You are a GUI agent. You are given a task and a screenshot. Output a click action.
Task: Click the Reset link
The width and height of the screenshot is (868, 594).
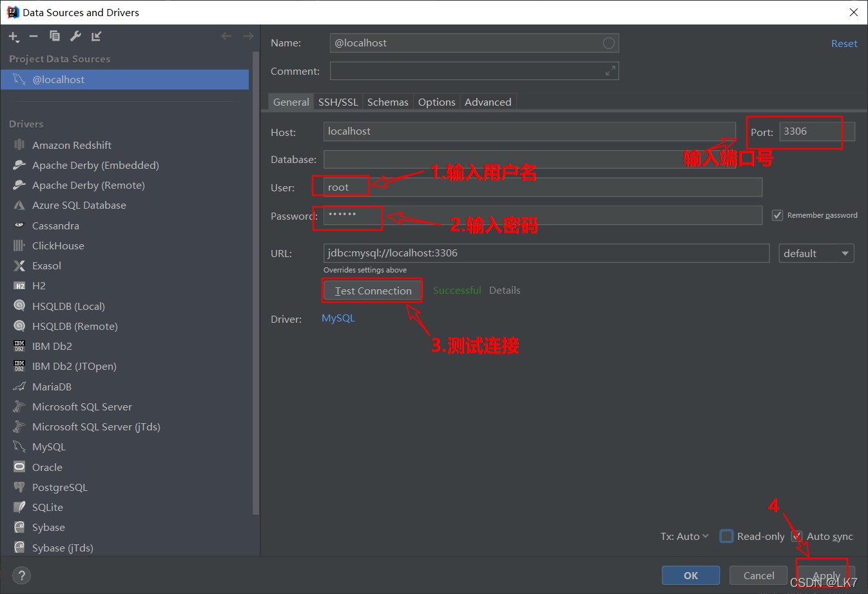pyautogui.click(x=844, y=43)
